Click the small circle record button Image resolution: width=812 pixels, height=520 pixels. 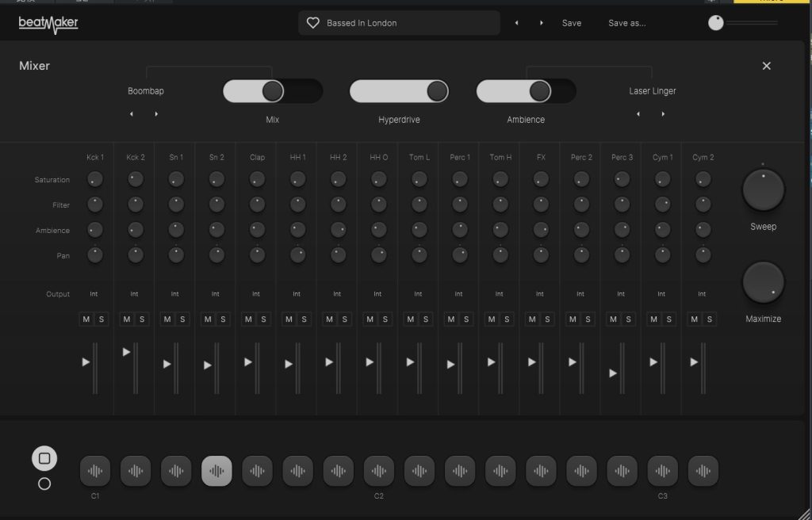tap(44, 484)
